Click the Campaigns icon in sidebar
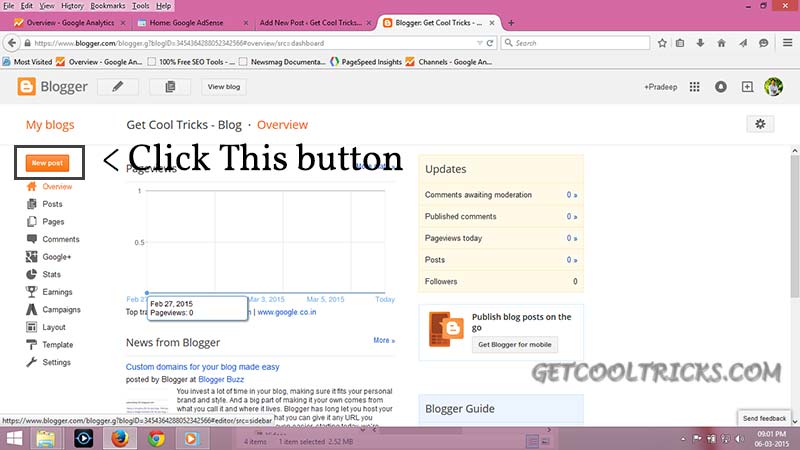Image resolution: width=800 pixels, height=450 pixels. 32,309
